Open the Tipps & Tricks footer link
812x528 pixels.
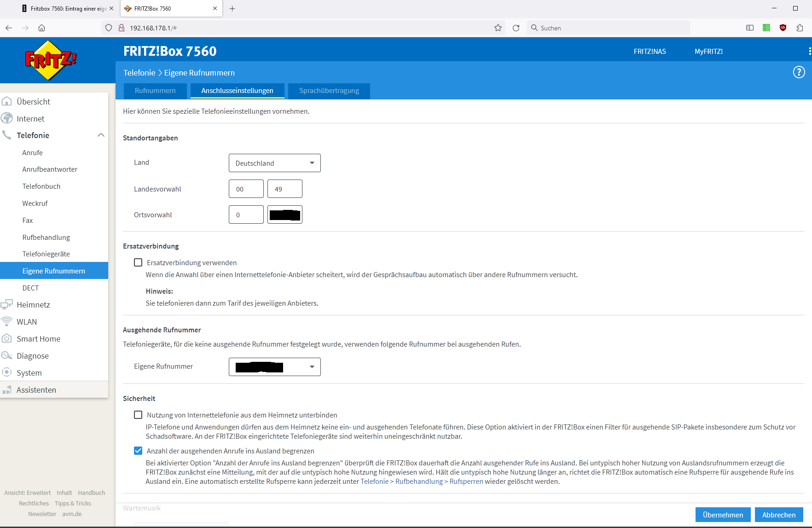tap(73, 504)
